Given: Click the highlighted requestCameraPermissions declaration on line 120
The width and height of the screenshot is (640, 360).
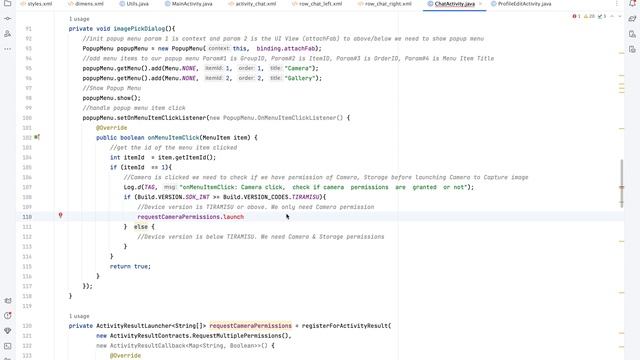Looking at the screenshot, I should (251, 326).
